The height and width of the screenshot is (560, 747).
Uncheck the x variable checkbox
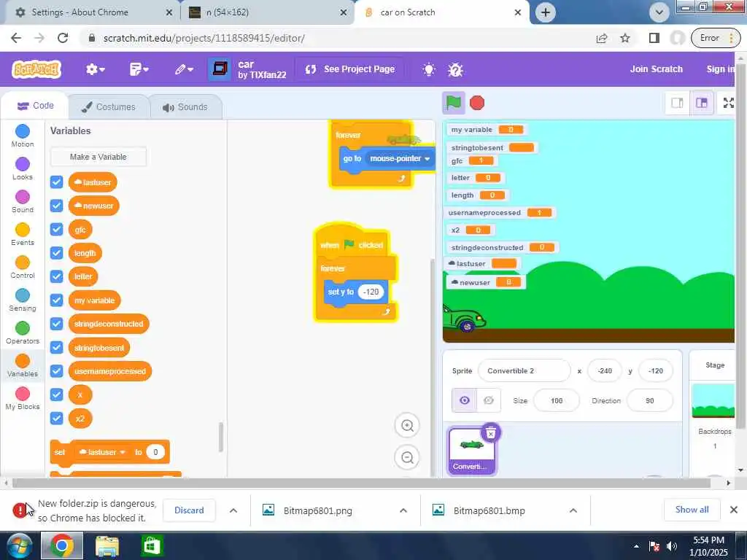click(x=56, y=394)
